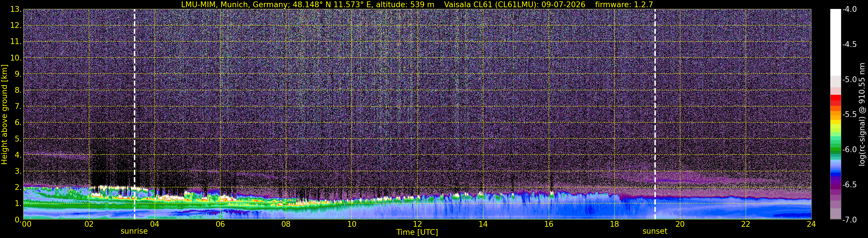
Task: Click the '1.' tick on the height axis
Action: coord(18,204)
